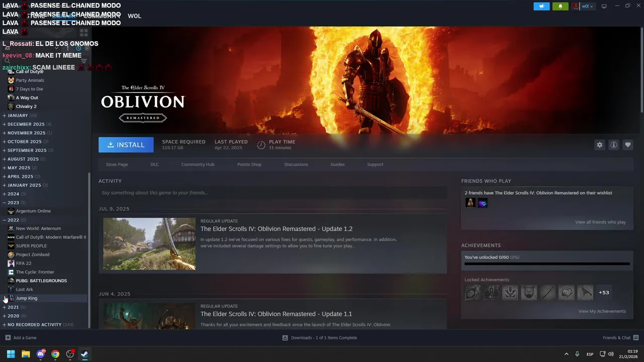Open the Discussions tab

click(x=296, y=164)
